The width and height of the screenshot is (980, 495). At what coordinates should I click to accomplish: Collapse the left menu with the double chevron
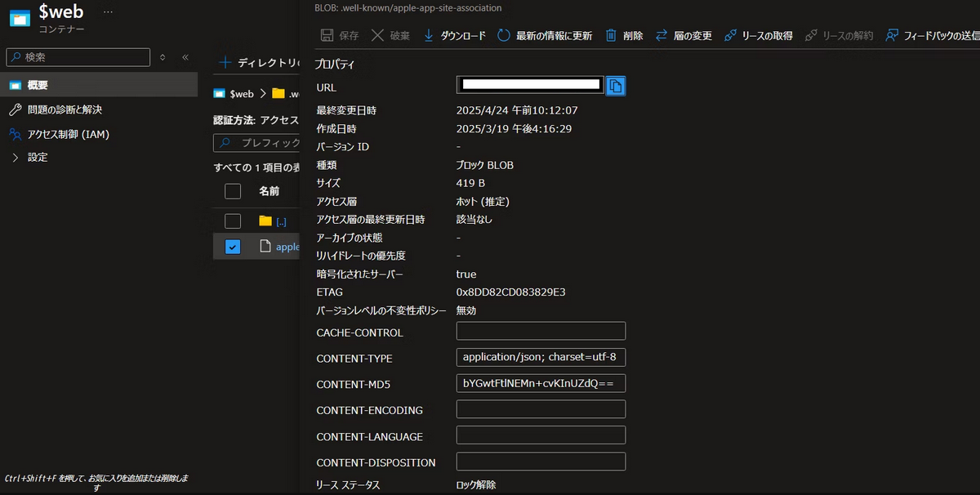pyautogui.click(x=185, y=57)
